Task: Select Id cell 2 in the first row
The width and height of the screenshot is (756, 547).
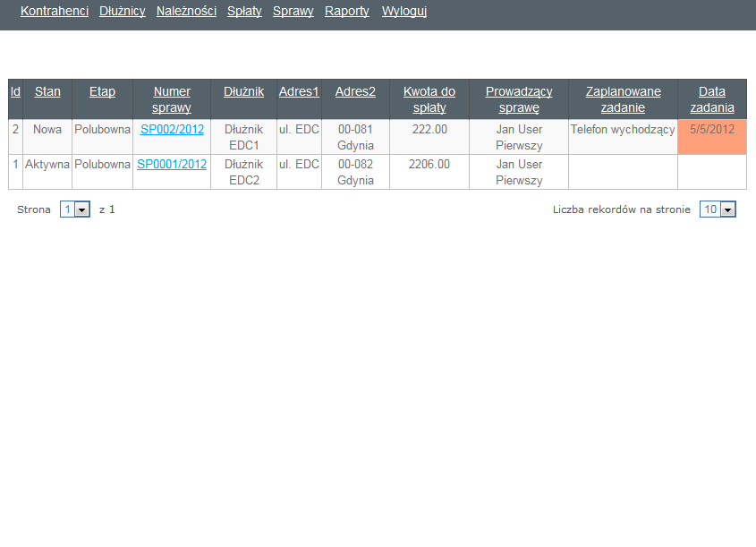Action: 15,137
